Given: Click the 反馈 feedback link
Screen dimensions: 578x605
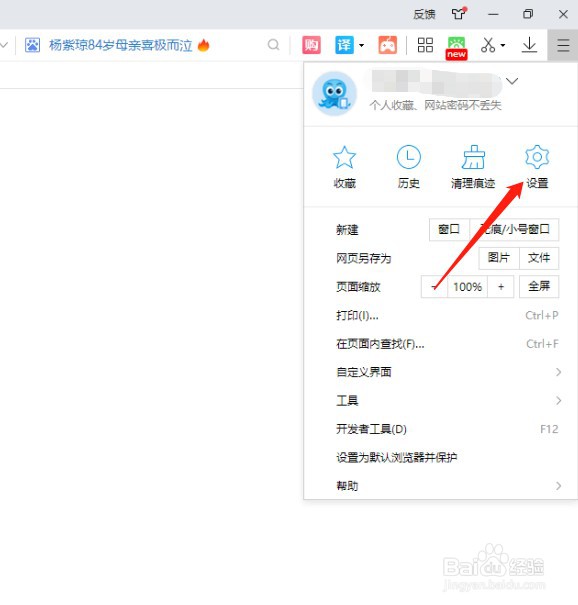Looking at the screenshot, I should [x=424, y=15].
